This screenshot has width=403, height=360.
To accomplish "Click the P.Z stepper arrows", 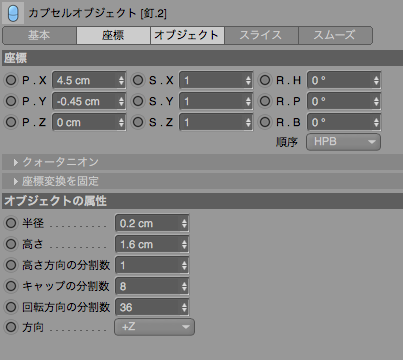I will 121,122.
